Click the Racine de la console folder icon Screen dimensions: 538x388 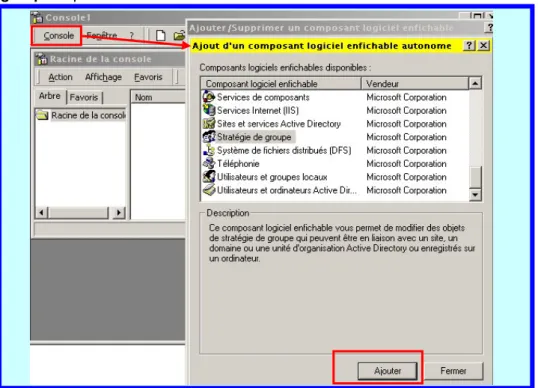(42, 115)
